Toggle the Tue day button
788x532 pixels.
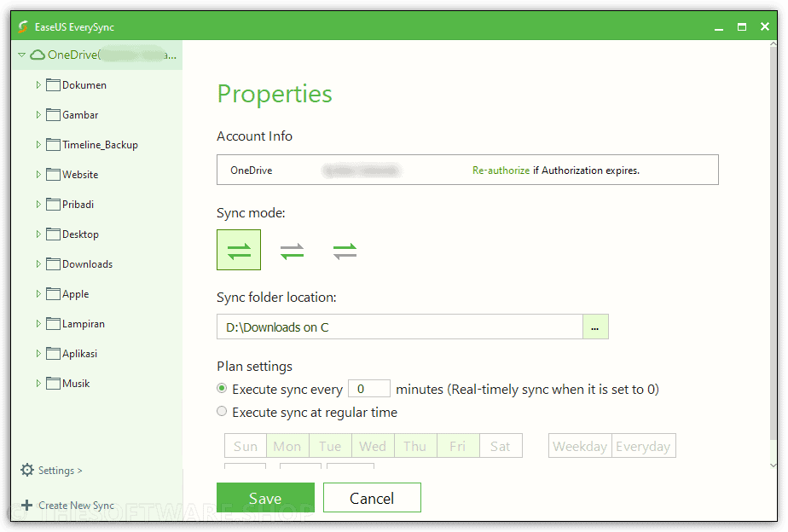coord(330,446)
